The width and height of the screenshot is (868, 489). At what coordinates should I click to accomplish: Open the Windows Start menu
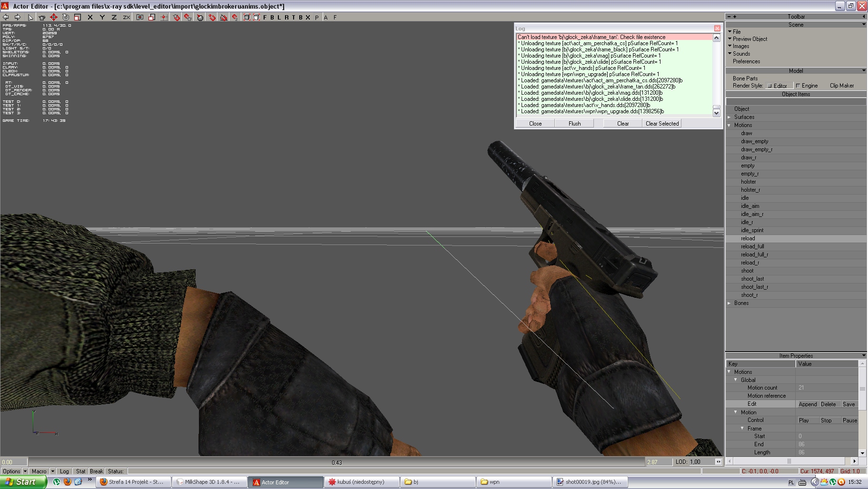click(23, 482)
